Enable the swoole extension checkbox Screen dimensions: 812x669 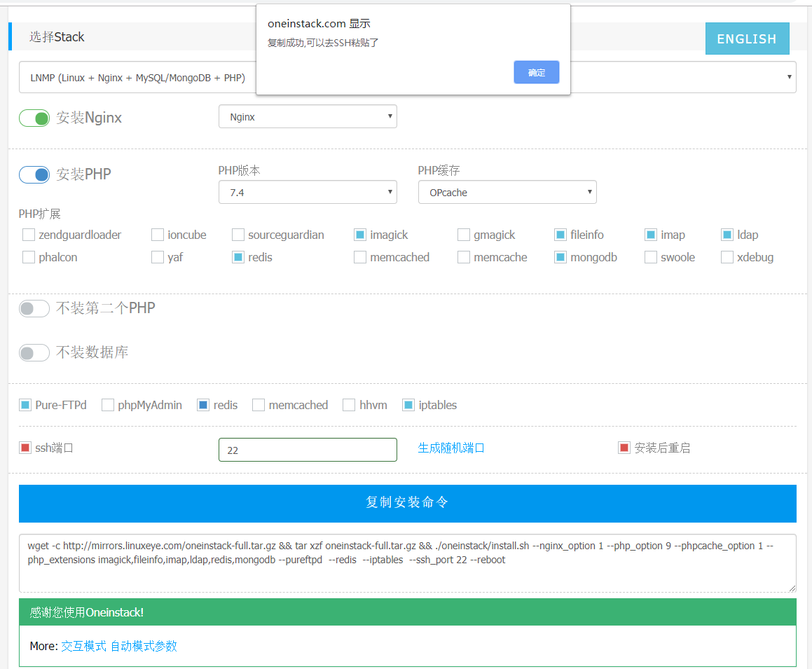pyautogui.click(x=651, y=257)
